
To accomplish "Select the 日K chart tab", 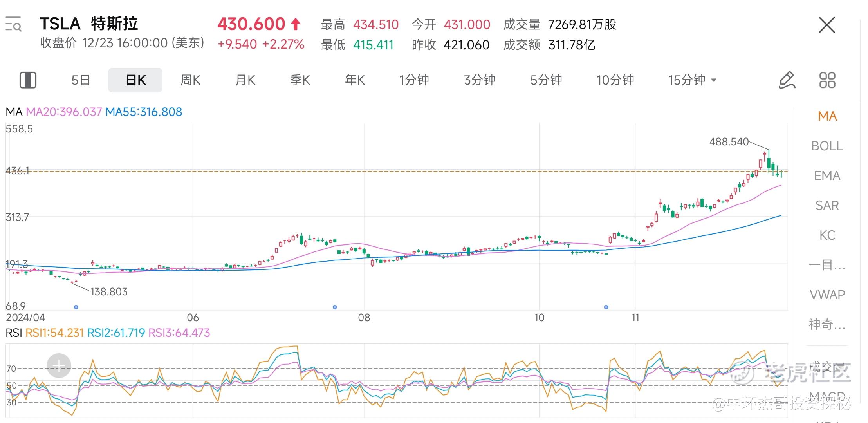I will 135,80.
